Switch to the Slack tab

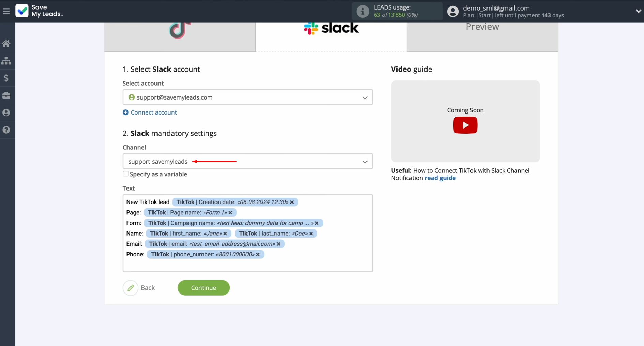point(331,37)
